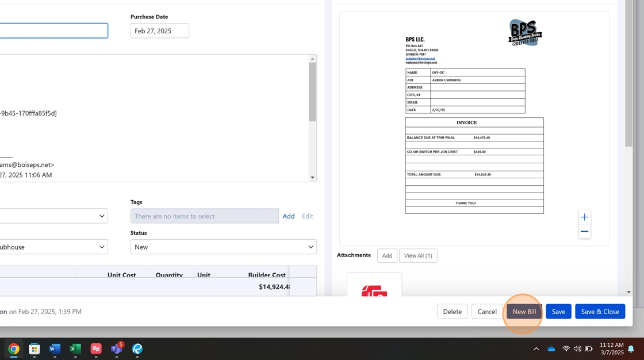Open the red PDF attachment thumbnail

coord(374,285)
